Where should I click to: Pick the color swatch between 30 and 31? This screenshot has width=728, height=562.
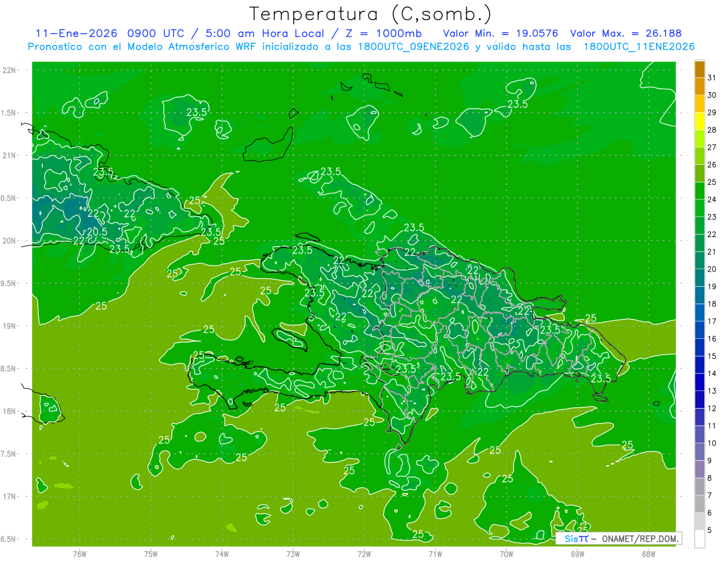699,87
